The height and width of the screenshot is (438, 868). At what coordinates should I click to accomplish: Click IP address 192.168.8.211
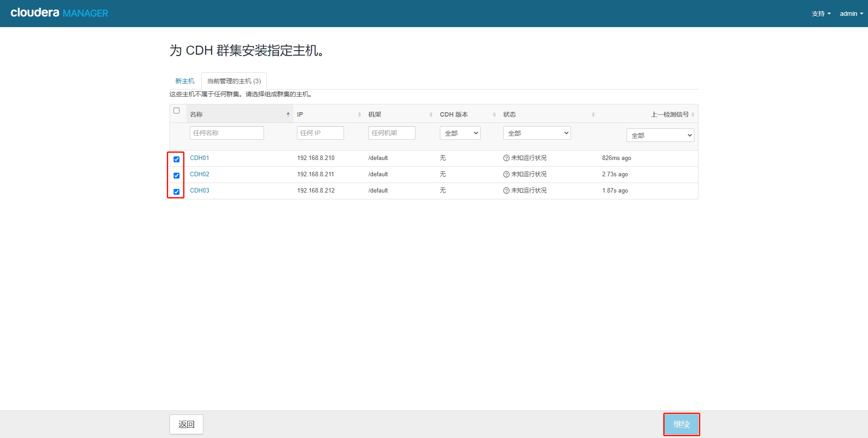click(316, 174)
